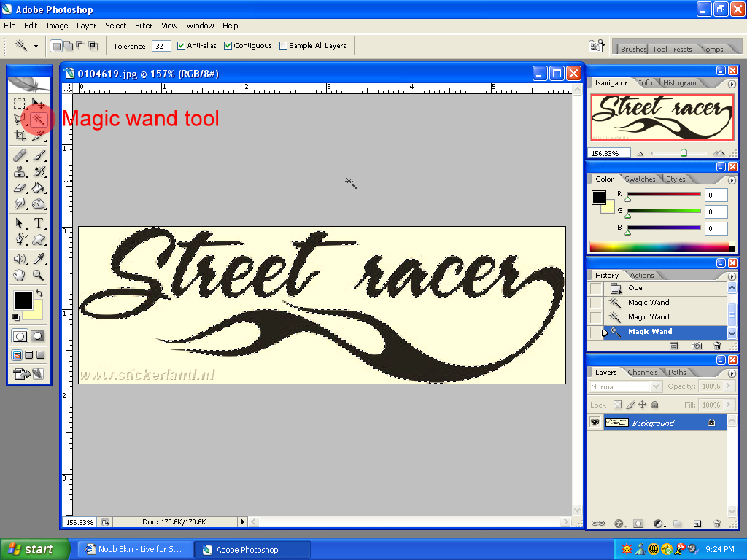Open the Filter menu
The height and width of the screenshot is (560, 747).
pos(144,26)
